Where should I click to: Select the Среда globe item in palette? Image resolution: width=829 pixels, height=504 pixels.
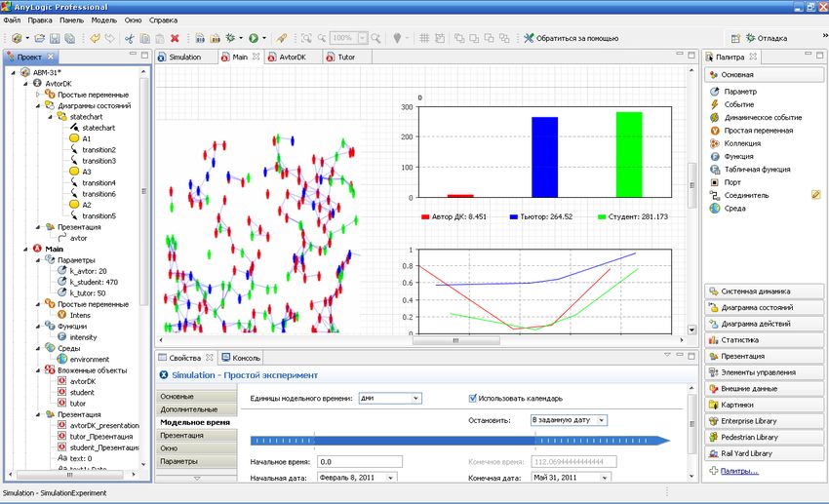click(733, 208)
